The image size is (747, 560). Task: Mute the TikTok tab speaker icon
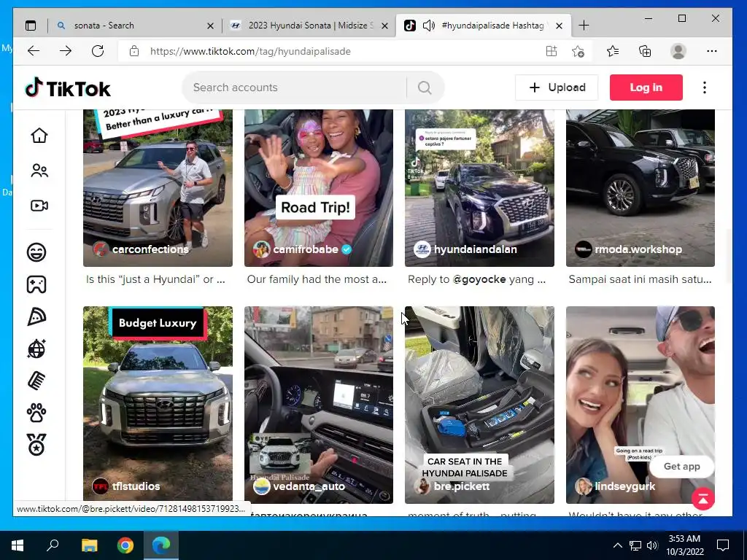pos(429,26)
